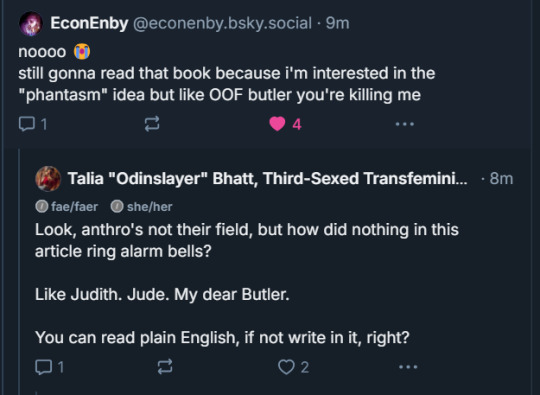Click the fae/faer pronoun label
Screen dimensions: 540x395
(x=74, y=207)
